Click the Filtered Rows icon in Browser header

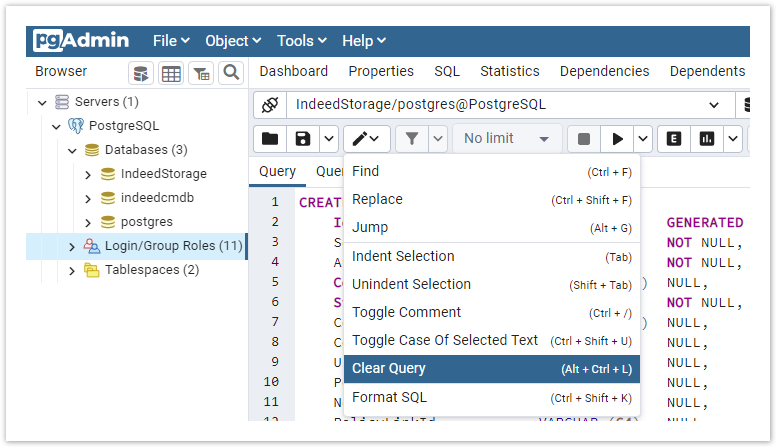point(201,73)
